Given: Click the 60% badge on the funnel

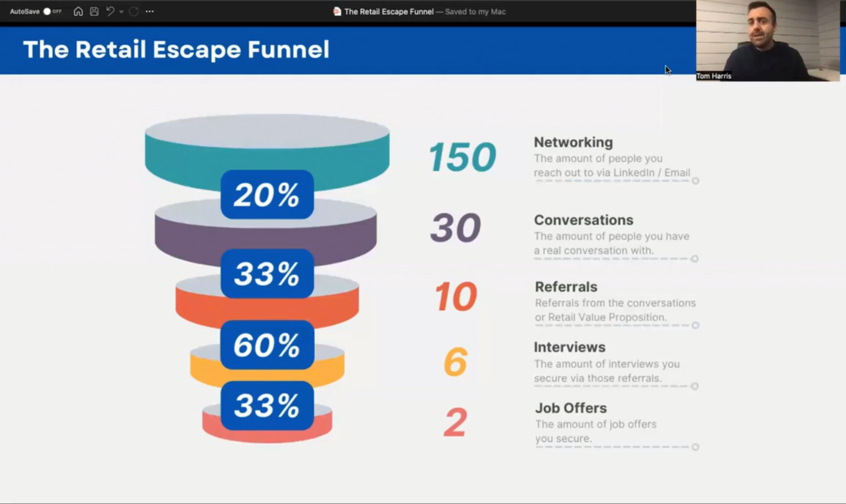Looking at the screenshot, I should [x=267, y=345].
